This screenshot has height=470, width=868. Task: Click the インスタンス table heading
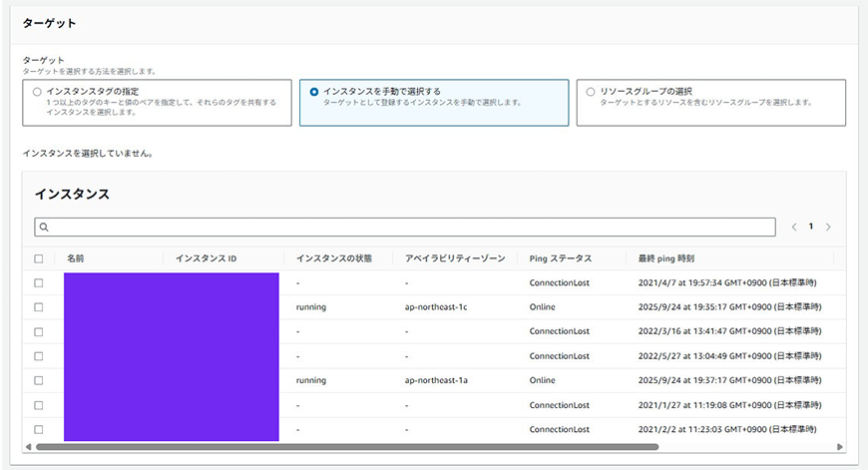tap(72, 195)
